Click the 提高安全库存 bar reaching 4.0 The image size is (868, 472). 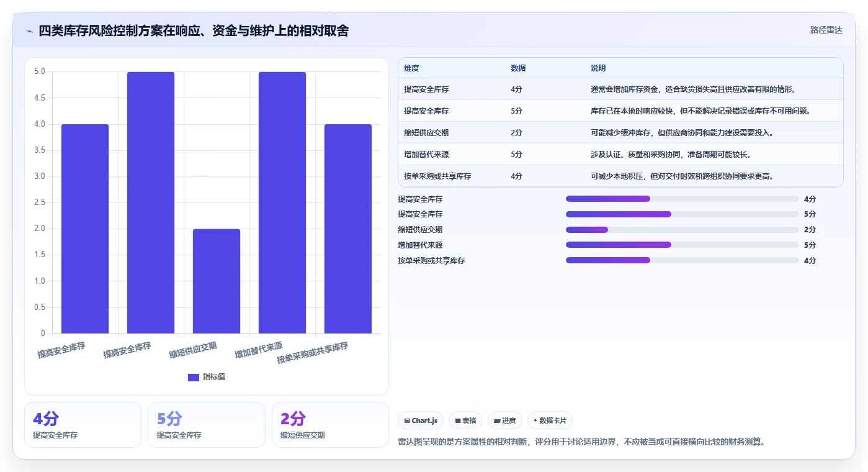tap(85, 229)
